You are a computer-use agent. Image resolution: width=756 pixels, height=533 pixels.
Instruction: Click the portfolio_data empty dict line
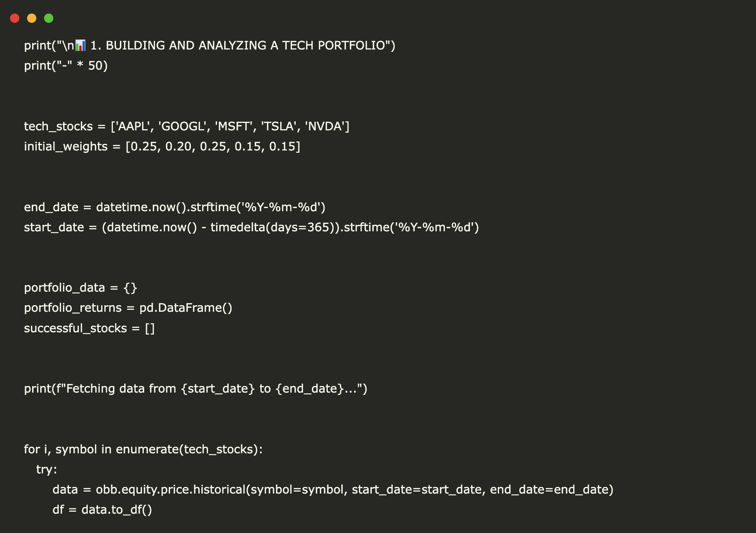pyautogui.click(x=80, y=288)
